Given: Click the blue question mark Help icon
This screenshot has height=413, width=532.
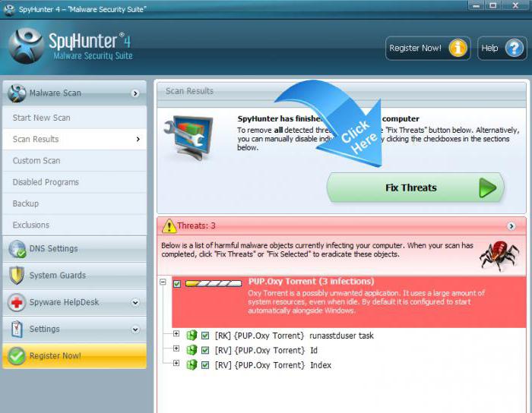Looking at the screenshot, I should [515, 48].
